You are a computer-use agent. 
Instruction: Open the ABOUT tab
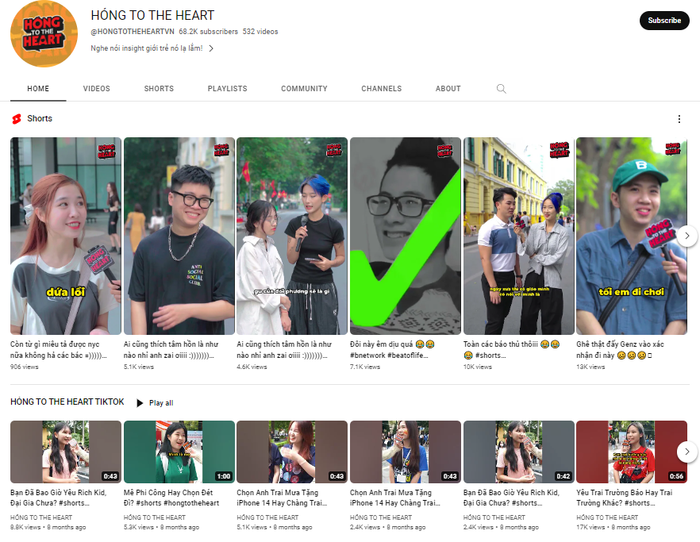(x=448, y=88)
